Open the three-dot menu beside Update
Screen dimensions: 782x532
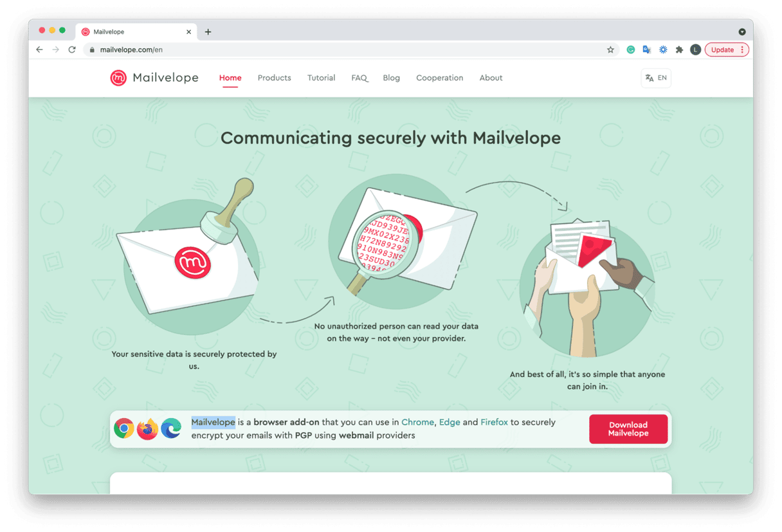(741, 49)
